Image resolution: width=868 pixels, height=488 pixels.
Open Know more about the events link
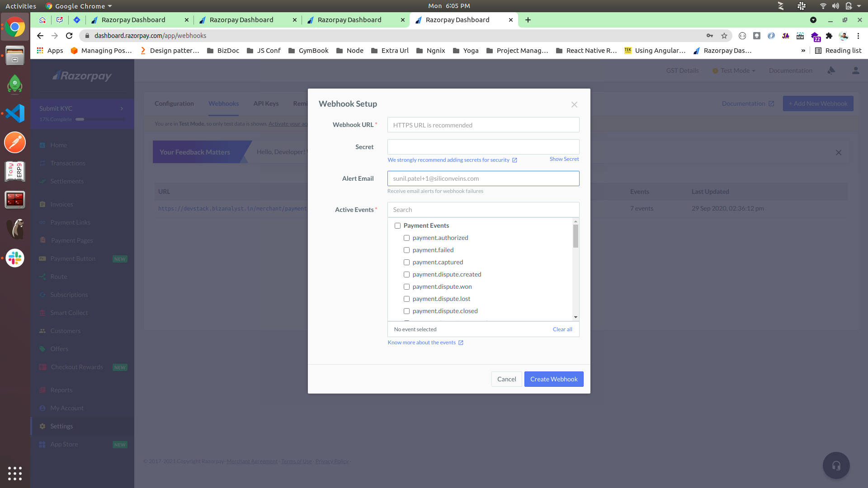point(425,343)
